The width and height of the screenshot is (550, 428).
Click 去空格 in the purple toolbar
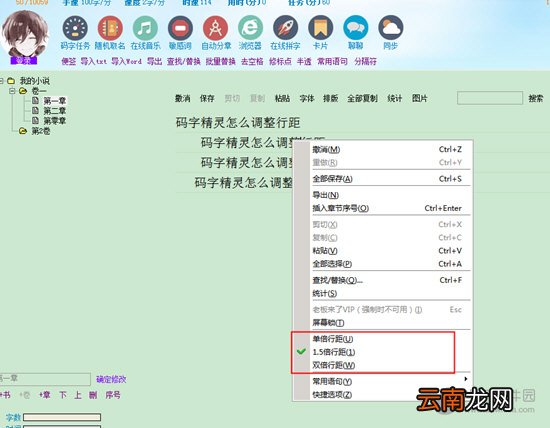click(252, 61)
